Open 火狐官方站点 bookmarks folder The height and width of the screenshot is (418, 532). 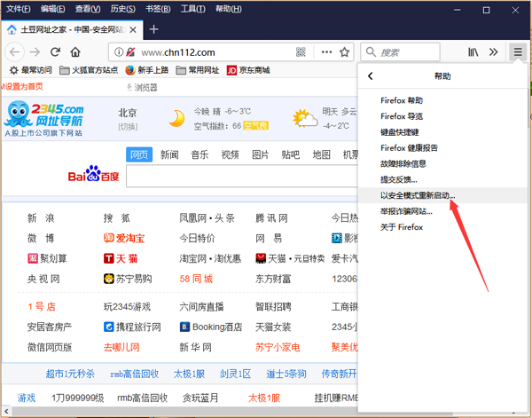click(89, 70)
